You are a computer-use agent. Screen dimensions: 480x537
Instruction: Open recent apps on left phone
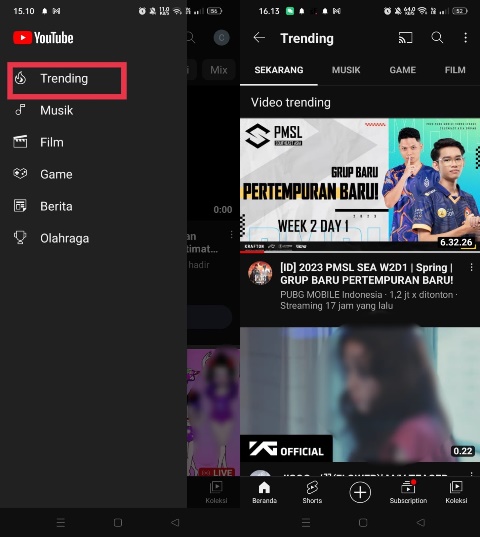point(61,523)
